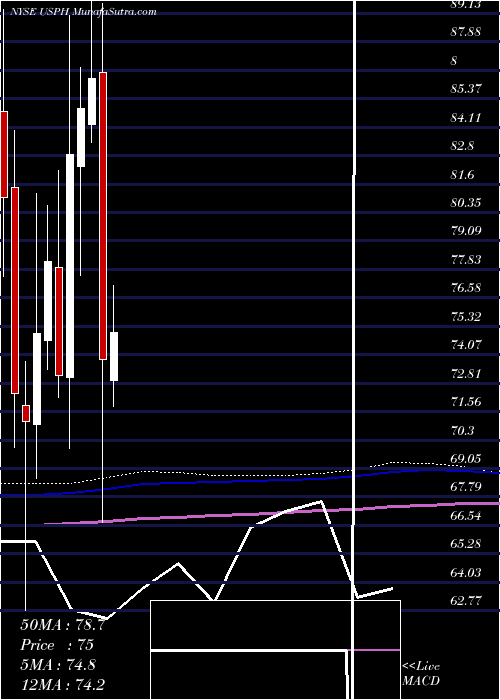Image resolution: width=500 pixels, height=700 pixels.
Task: Click the 76.58 price axis label
Action: coord(466,288)
